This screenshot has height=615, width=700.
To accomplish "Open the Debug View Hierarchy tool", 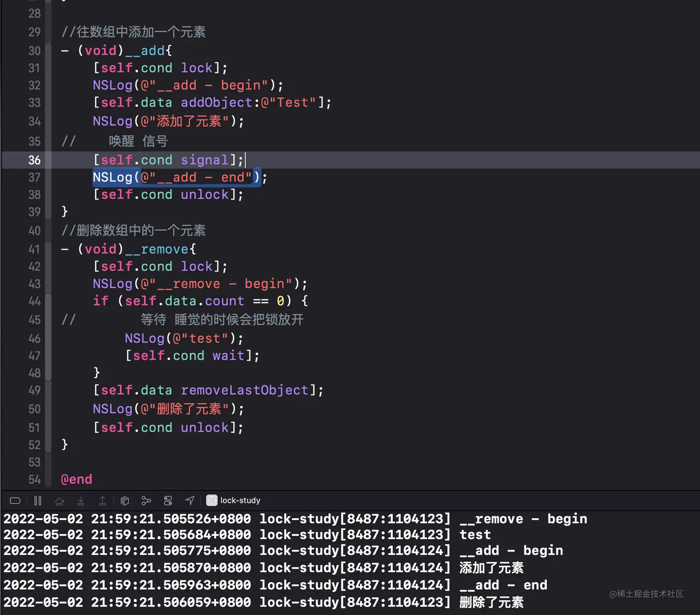I will [x=125, y=500].
